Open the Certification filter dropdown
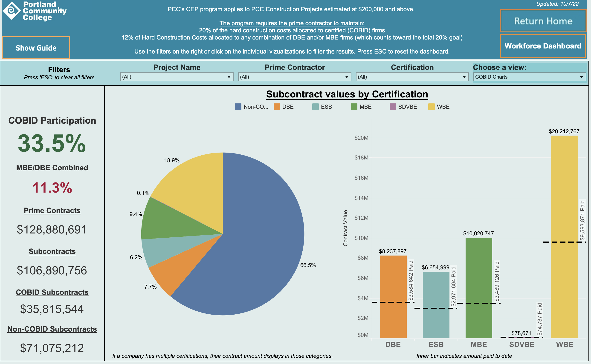This screenshot has height=364, width=591. tap(412, 77)
